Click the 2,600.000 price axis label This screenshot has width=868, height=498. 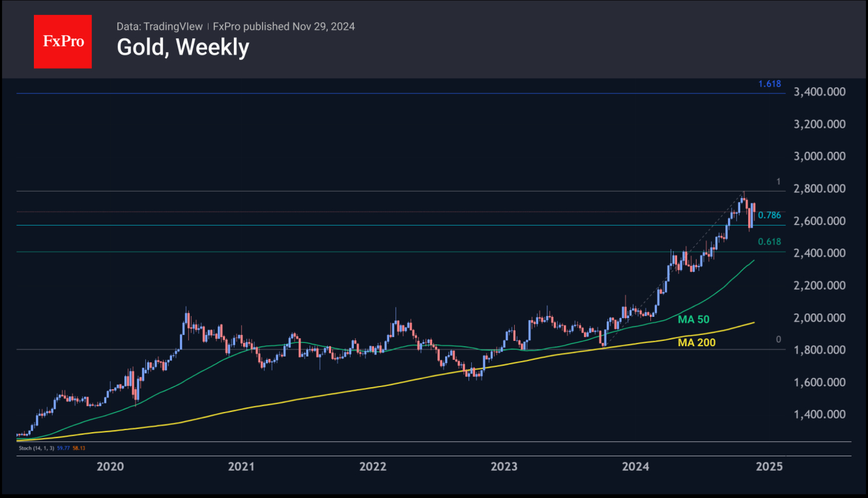(820, 221)
